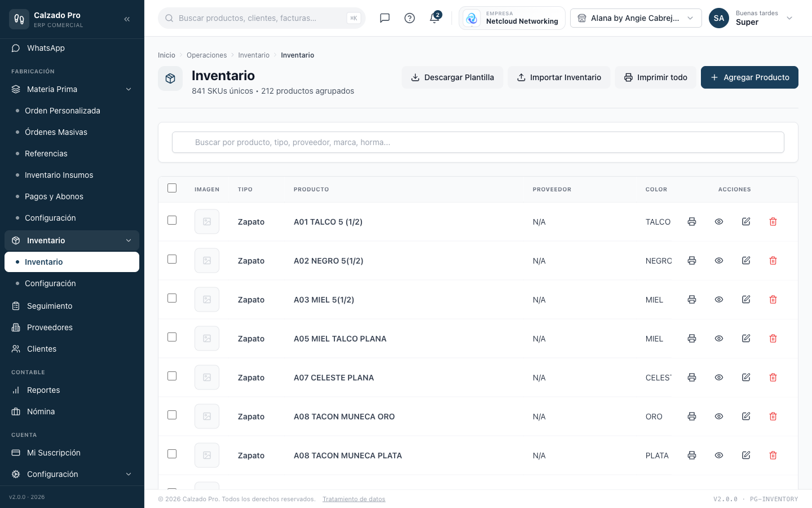This screenshot has width=812, height=508.
Task: Expand the Materia Prima sidebar section
Action: pos(72,89)
